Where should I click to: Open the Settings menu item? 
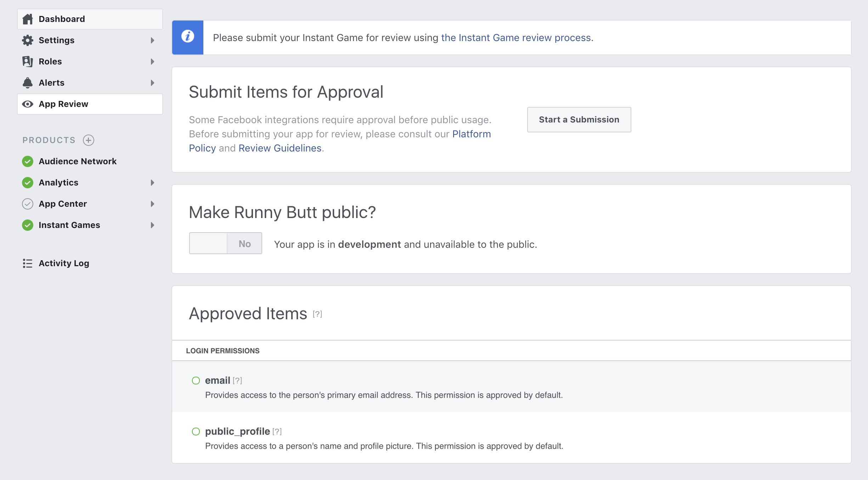click(x=90, y=40)
